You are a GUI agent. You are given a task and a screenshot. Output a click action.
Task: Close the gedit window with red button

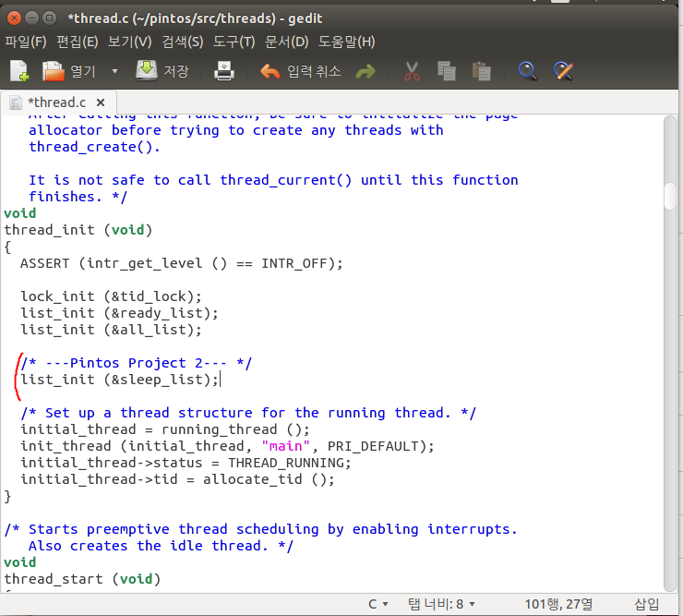point(14,18)
